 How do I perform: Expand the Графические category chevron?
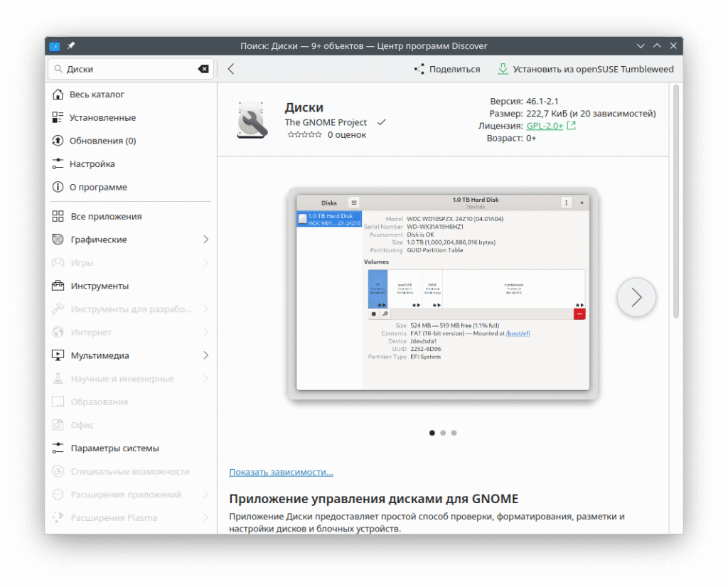(x=206, y=239)
